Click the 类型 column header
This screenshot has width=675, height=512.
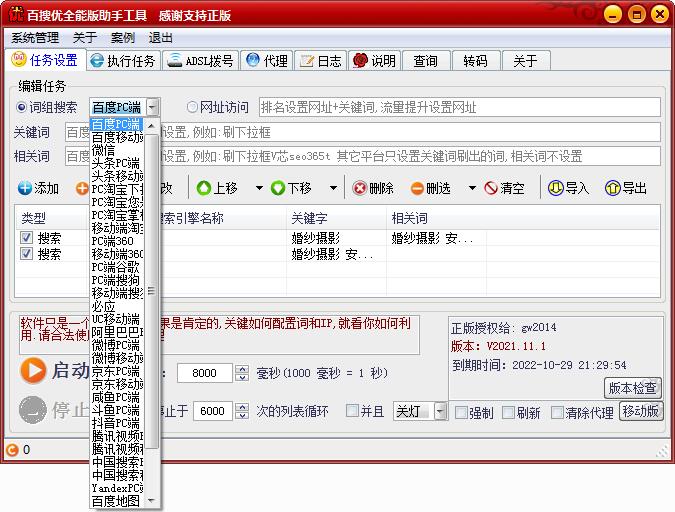pos(53,218)
